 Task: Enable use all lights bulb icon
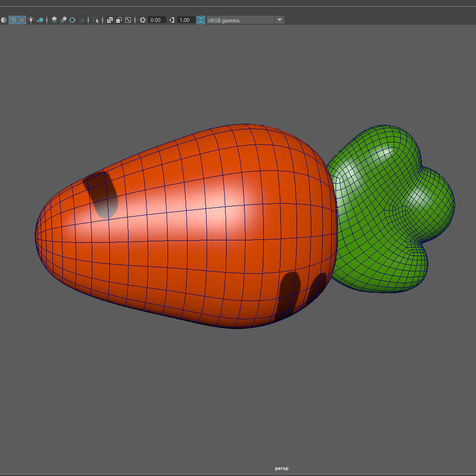pos(31,20)
